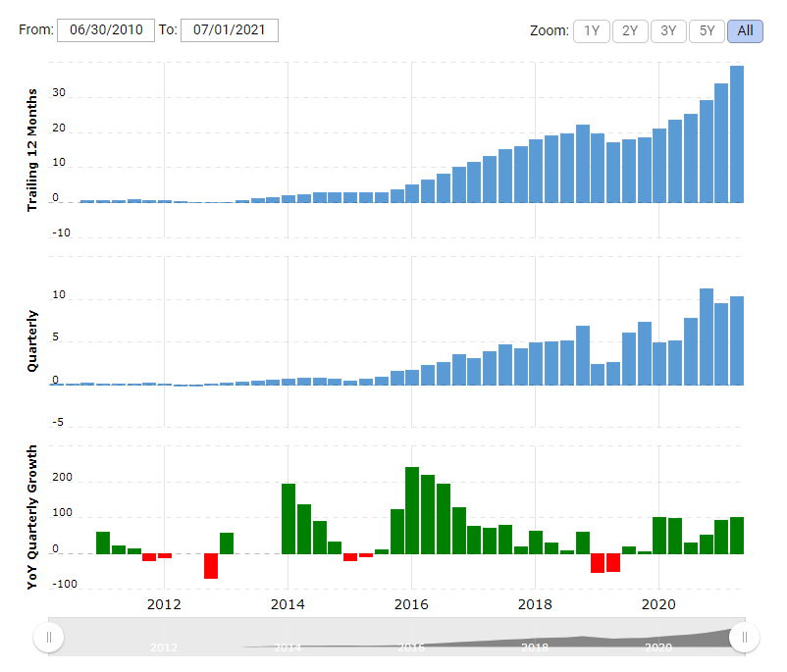The image size is (787, 672).
Task: Click the left range slider handle
Action: tap(48, 638)
